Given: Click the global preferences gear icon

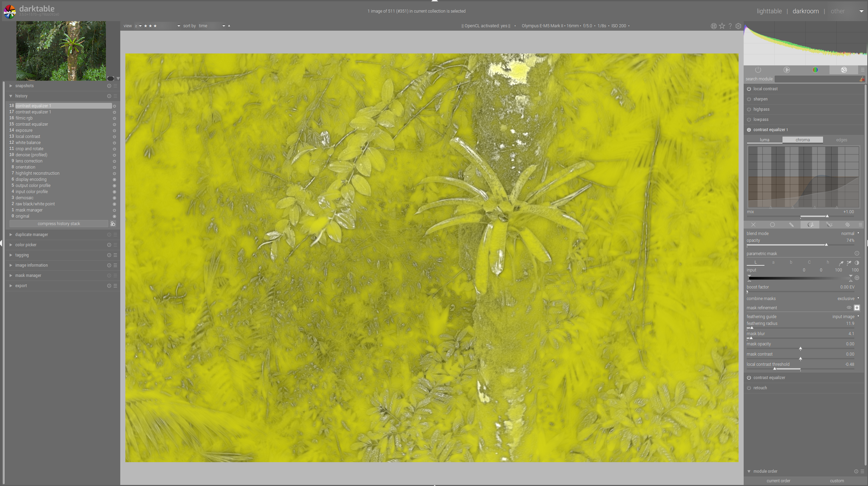Looking at the screenshot, I should click(738, 26).
